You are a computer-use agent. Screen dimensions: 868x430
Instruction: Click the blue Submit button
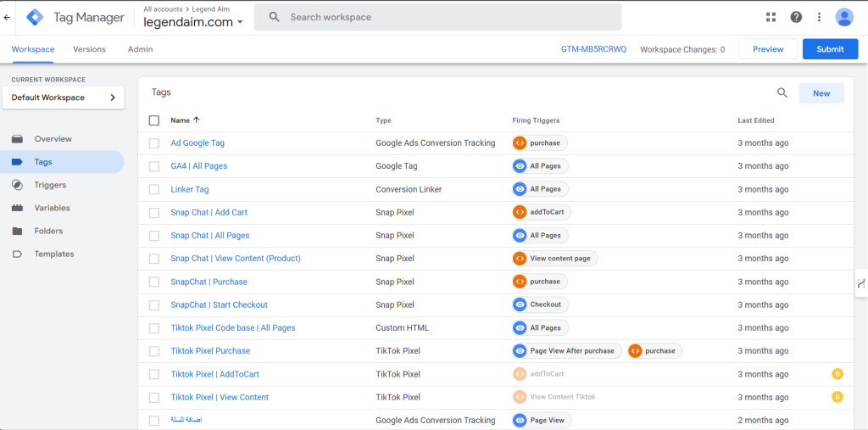click(x=830, y=49)
